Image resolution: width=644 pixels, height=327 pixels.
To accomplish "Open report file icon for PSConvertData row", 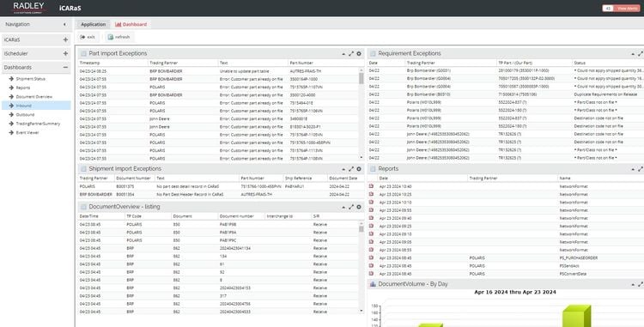I will (371, 273).
